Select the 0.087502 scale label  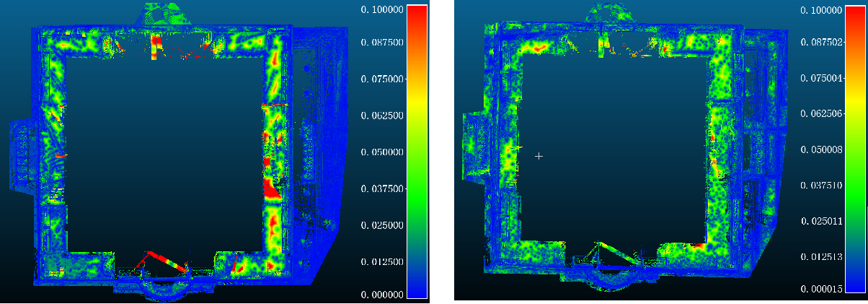[x=822, y=43]
